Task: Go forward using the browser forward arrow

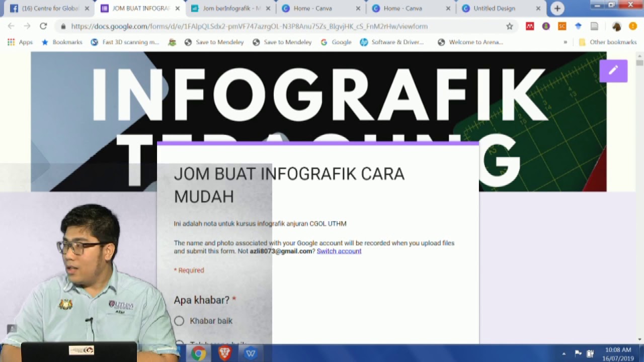Action: pos(27,26)
